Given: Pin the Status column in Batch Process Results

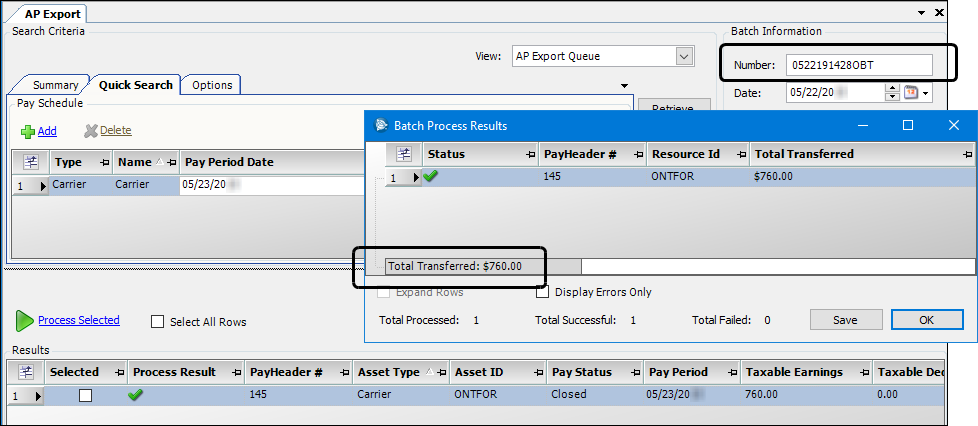Looking at the screenshot, I should coord(531,155).
